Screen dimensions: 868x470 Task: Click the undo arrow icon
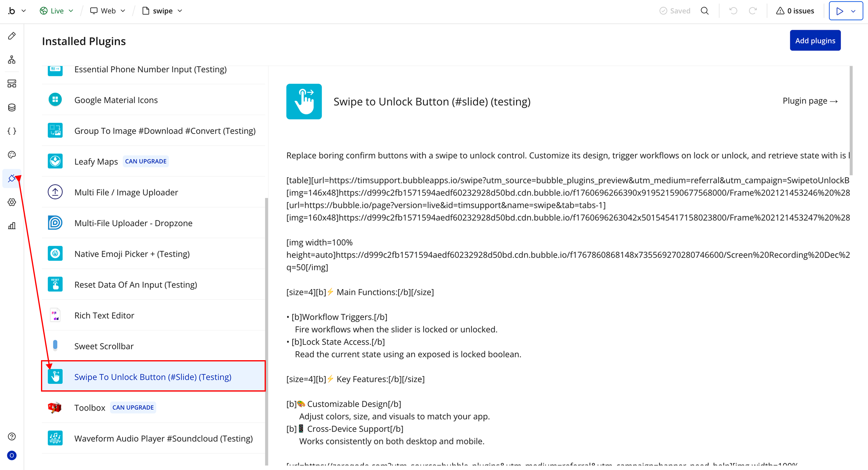coord(733,11)
